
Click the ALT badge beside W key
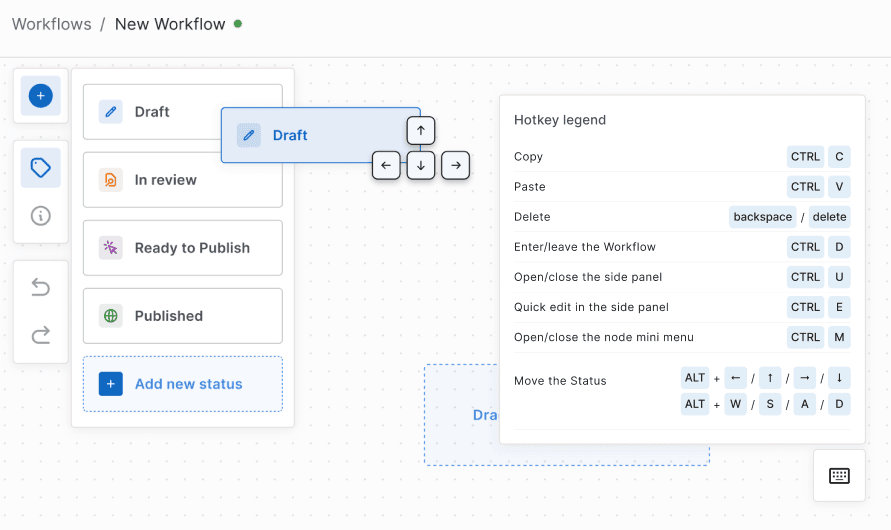pos(695,404)
